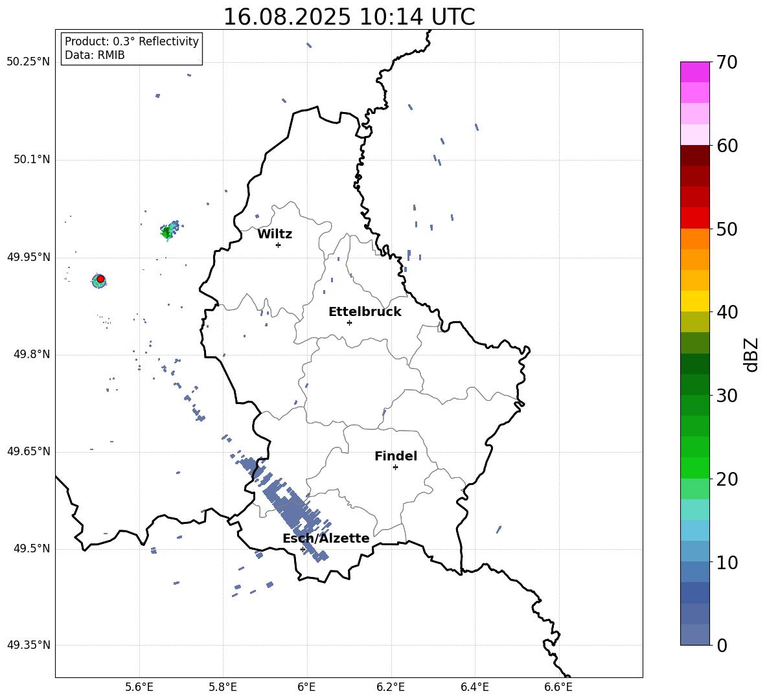Click the green echo cell west of Wiltz
Image resolution: width=767 pixels, height=700 pixels.
167,232
